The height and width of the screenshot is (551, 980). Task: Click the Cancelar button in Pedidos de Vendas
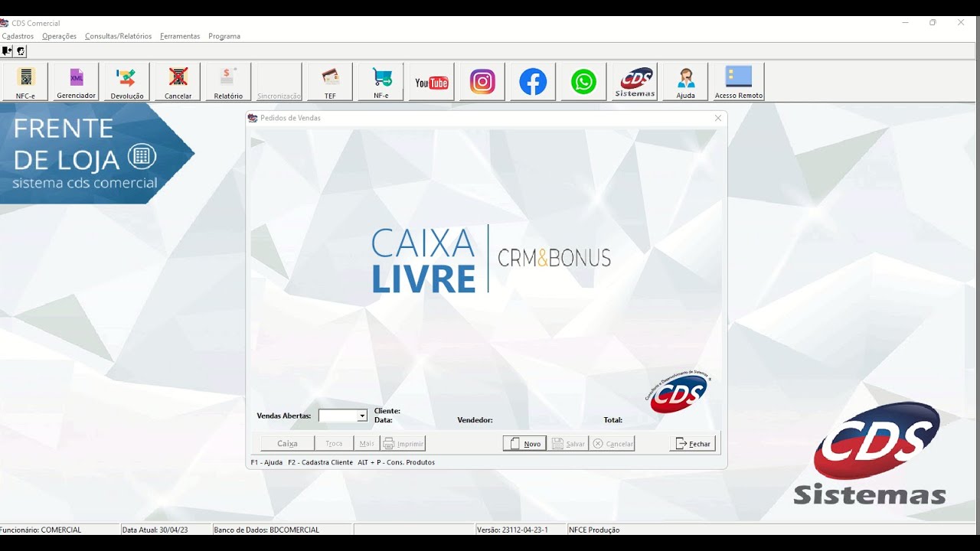click(612, 444)
